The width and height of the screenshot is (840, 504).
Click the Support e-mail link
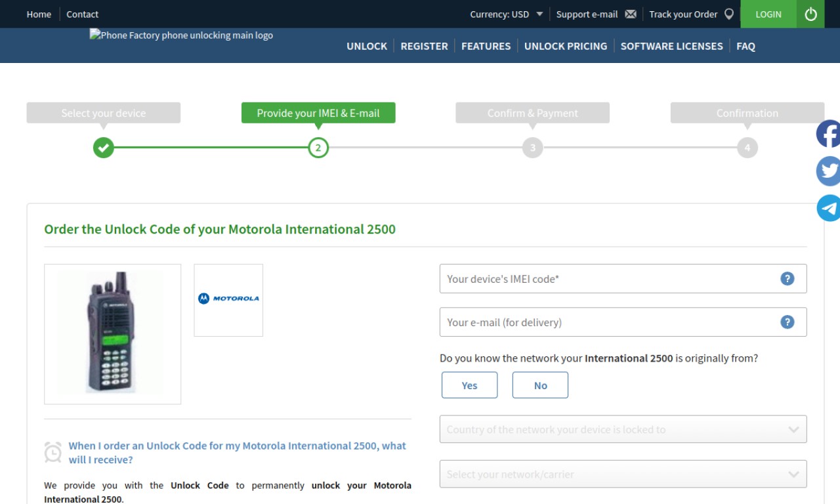[x=587, y=14]
